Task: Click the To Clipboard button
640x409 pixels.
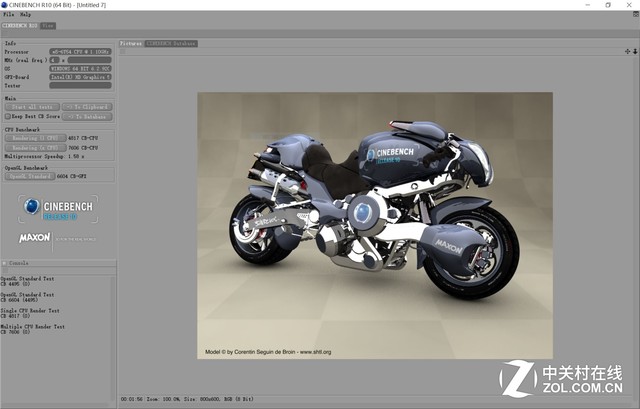Action: pyautogui.click(x=86, y=107)
